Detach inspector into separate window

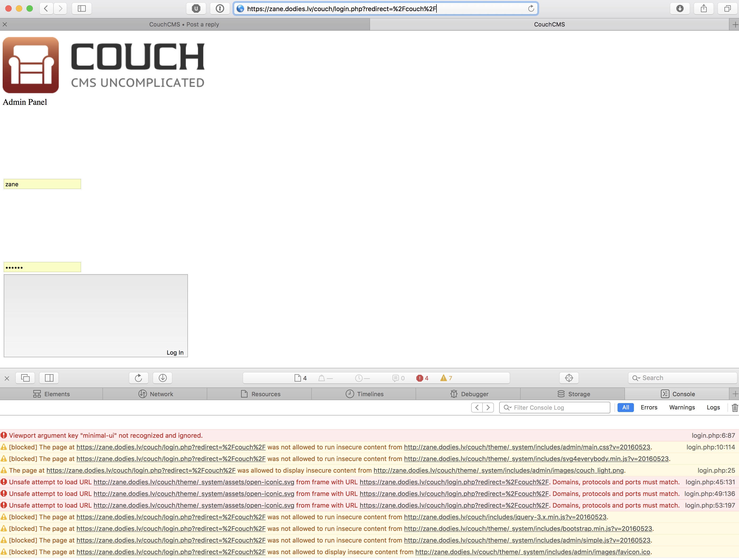pos(25,378)
